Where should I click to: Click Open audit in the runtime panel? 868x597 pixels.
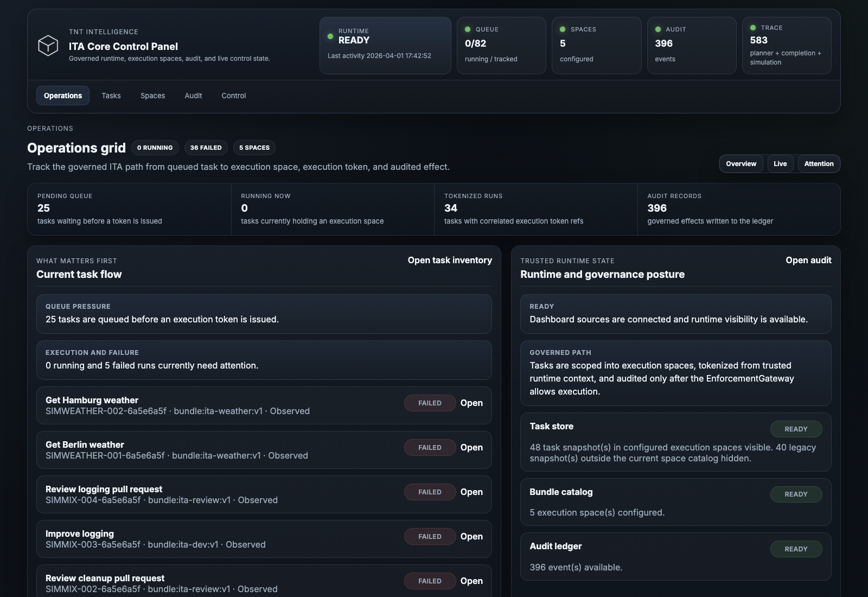(808, 260)
